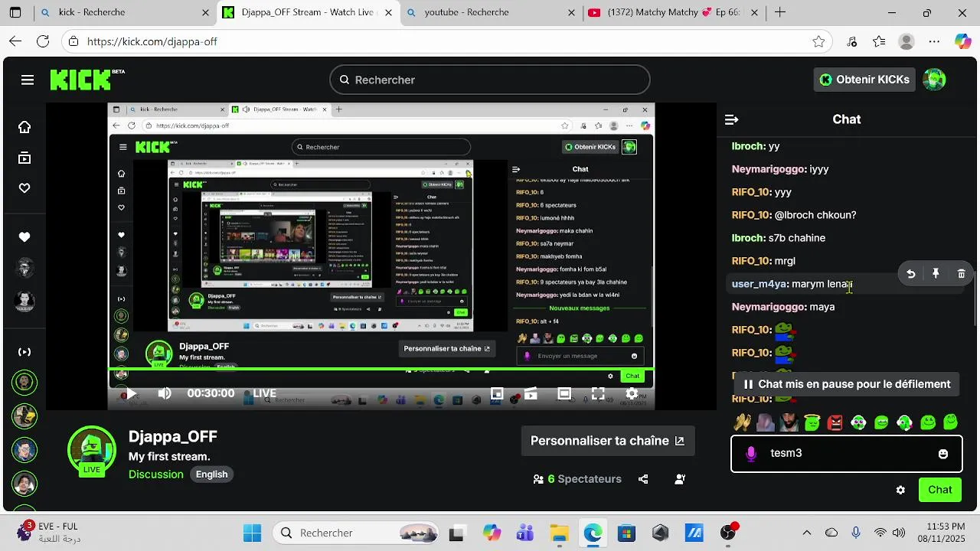This screenshot has height=551, width=980.
Task: Focus the Rechercher search bar in Kick
Action: (x=490, y=80)
